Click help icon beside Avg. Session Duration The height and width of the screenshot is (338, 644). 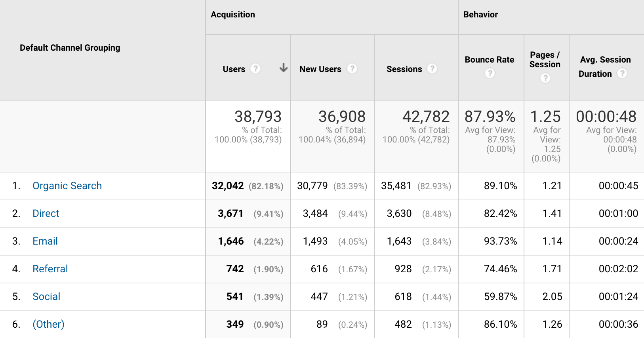click(622, 74)
